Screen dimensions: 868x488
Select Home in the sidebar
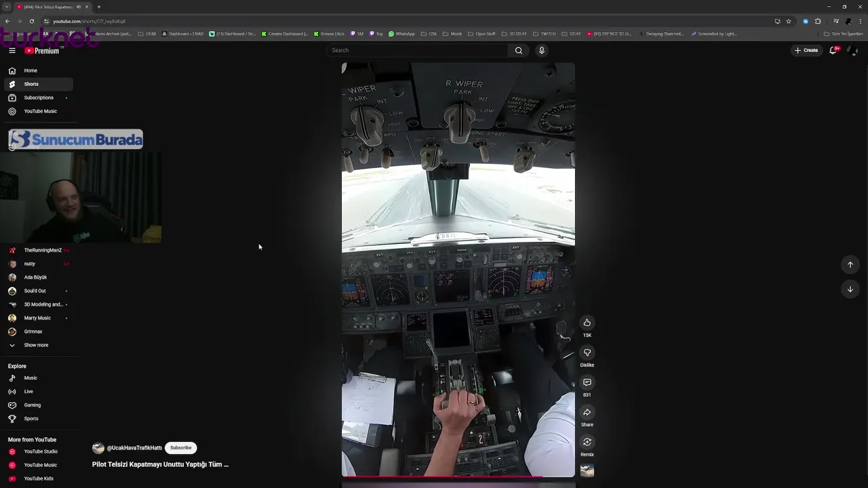(x=38, y=70)
